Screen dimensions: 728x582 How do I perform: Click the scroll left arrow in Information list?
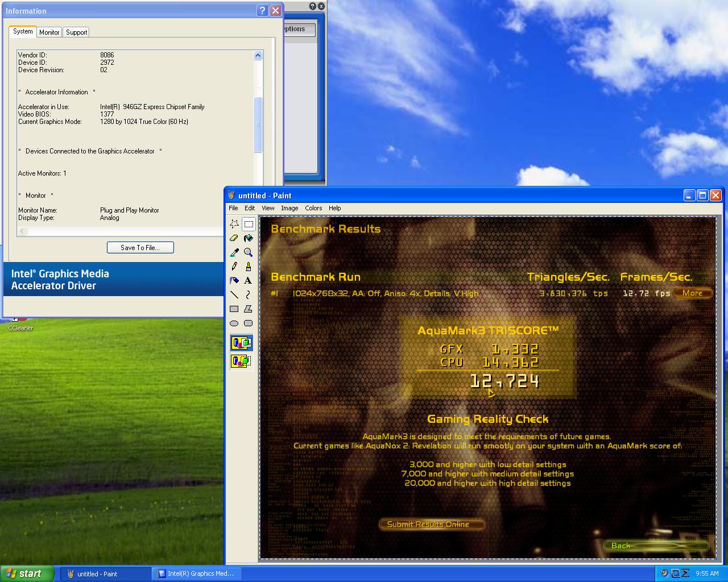pos(23,231)
